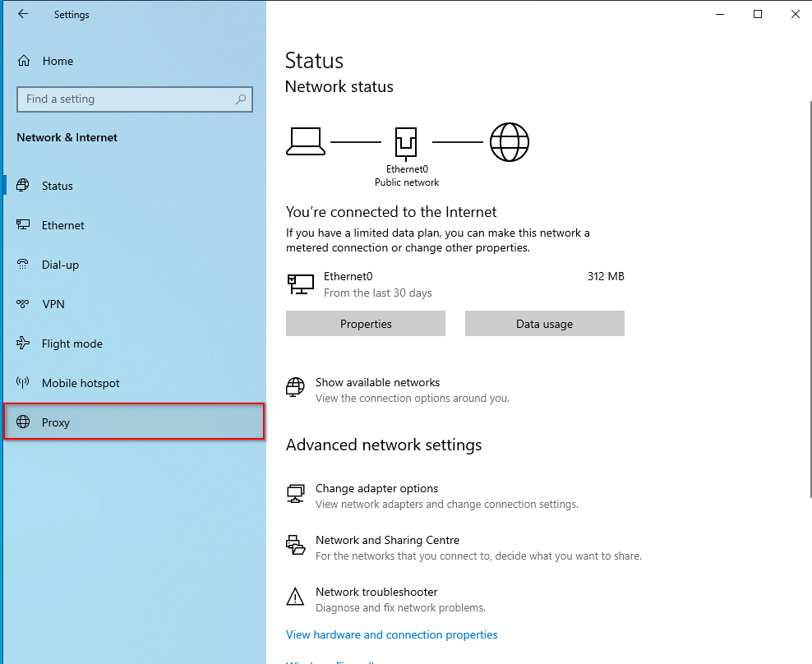
Task: Click the Flight mode airplane icon
Action: tap(23, 344)
